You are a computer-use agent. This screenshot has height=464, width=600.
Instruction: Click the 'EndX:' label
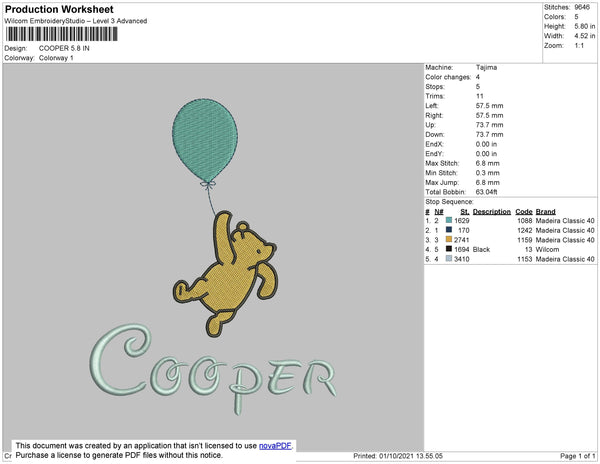(434, 144)
